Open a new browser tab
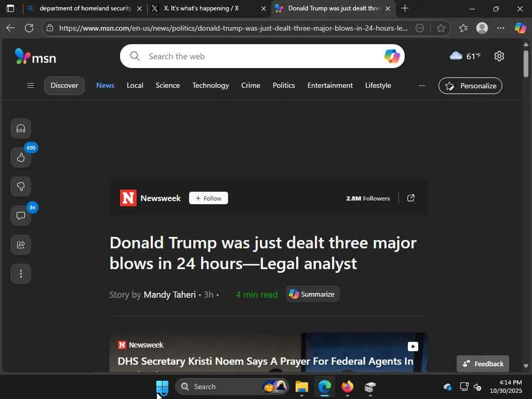The image size is (532, 399). [405, 8]
